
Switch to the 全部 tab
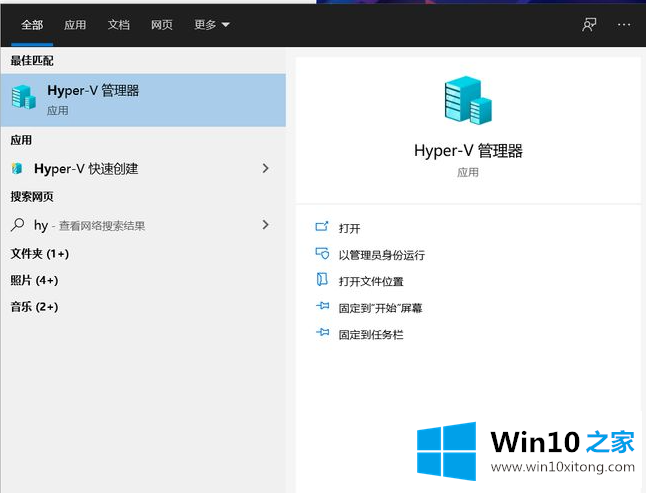click(x=32, y=25)
